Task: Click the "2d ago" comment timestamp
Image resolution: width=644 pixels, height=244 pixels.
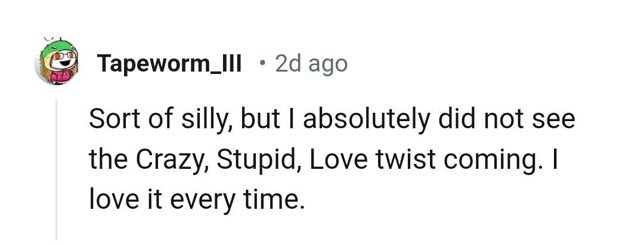Action: click(311, 63)
